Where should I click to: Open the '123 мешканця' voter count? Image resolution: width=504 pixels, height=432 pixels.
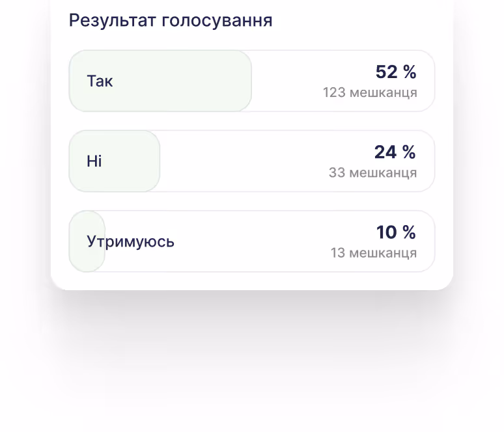point(370,92)
